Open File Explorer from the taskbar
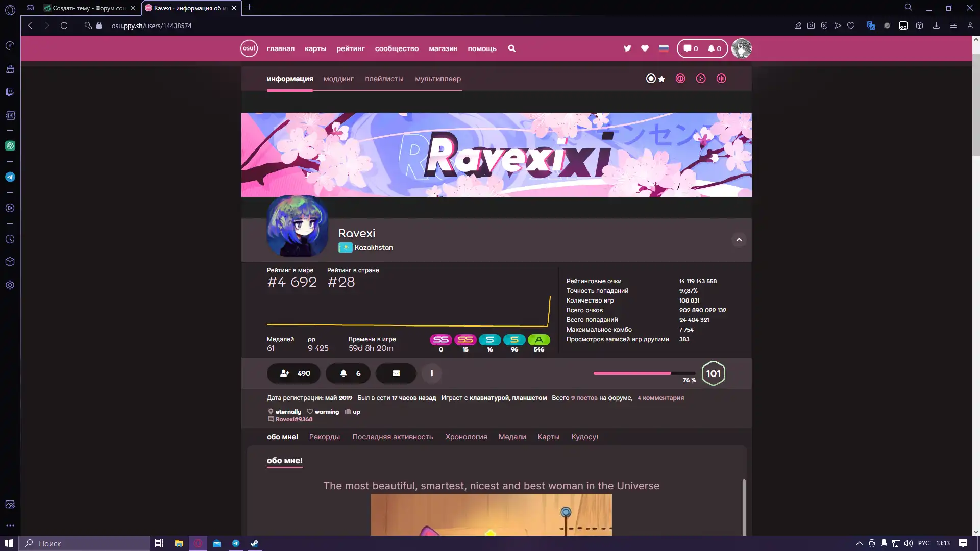The image size is (980, 551). tap(179, 543)
